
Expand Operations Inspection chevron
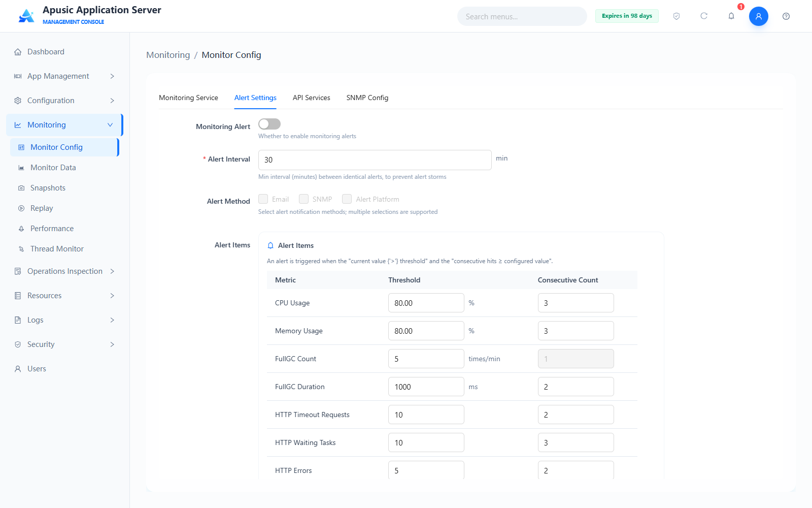112,271
